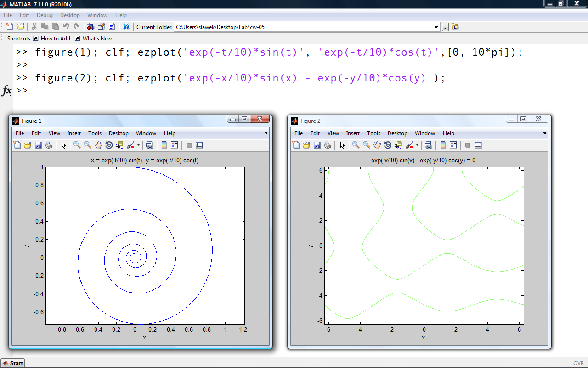Dock Figure 1 using the corner arrow
This screenshot has width=588, height=368.
pos(266,133)
